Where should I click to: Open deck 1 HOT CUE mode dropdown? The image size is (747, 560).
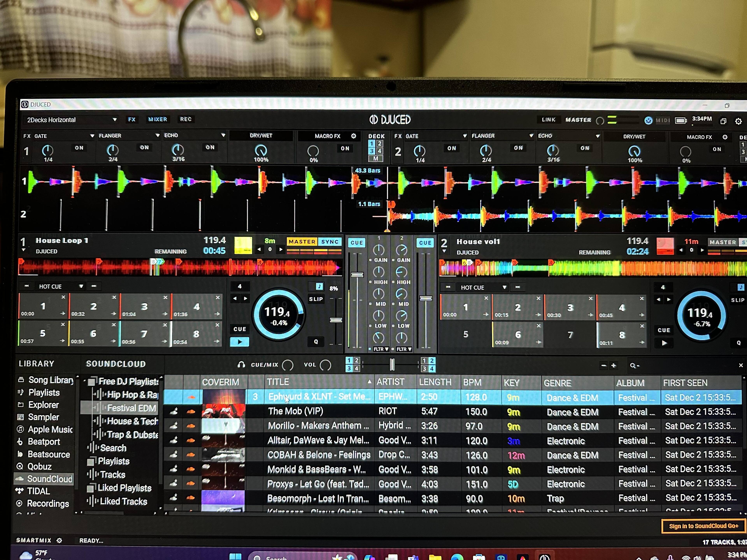pyautogui.click(x=81, y=286)
